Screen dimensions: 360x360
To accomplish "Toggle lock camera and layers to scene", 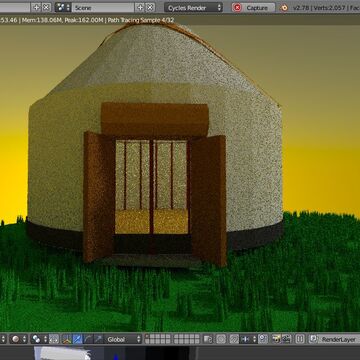I will click(x=208, y=339).
